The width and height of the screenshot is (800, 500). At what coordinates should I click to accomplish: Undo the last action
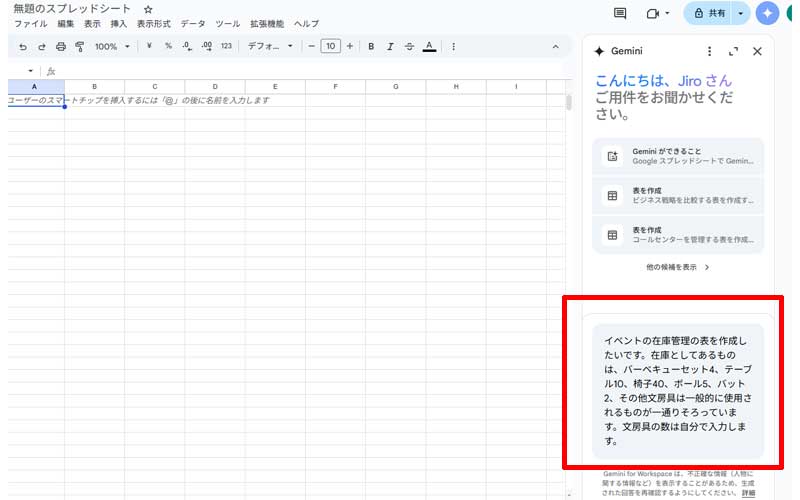23,46
